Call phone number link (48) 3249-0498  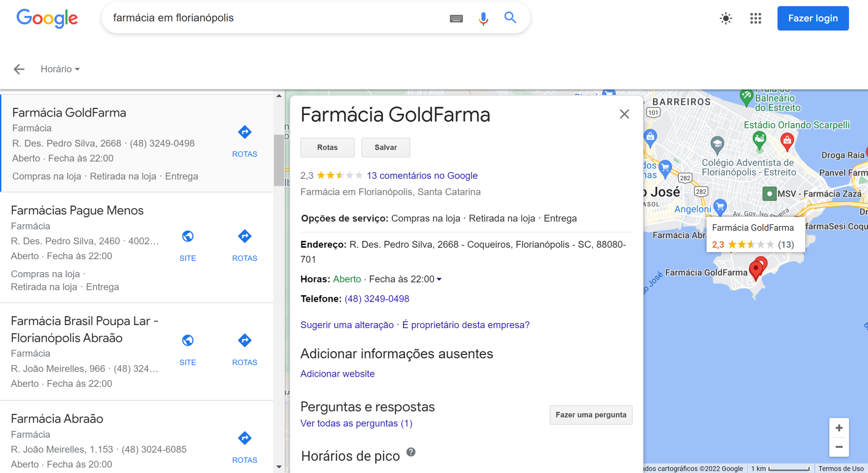tap(377, 299)
